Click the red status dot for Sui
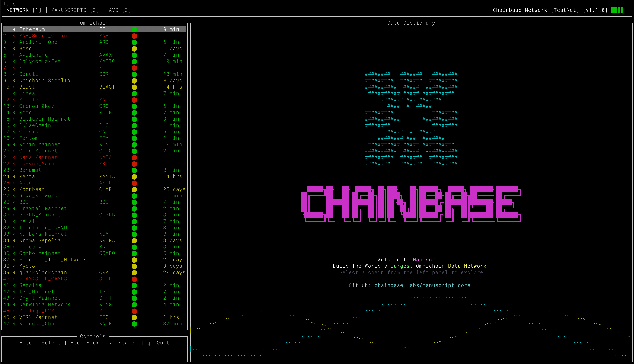Image resolution: width=634 pixels, height=364 pixels. [134, 68]
